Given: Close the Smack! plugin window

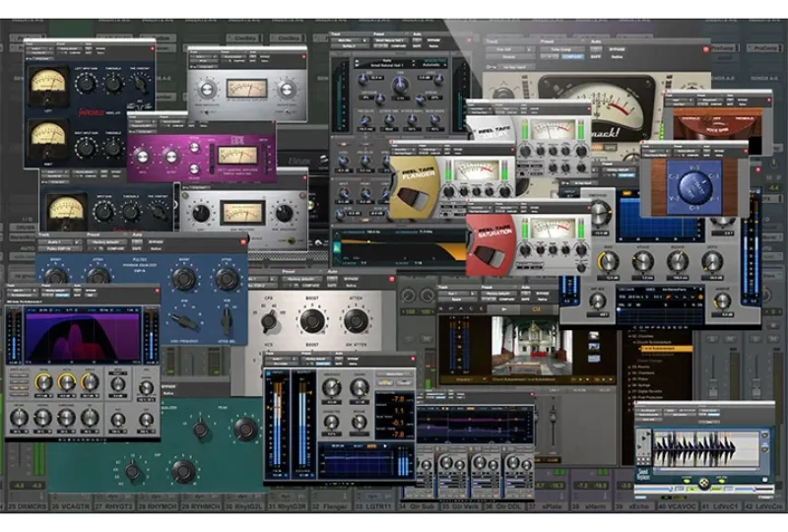Looking at the screenshot, I should coord(705,49).
